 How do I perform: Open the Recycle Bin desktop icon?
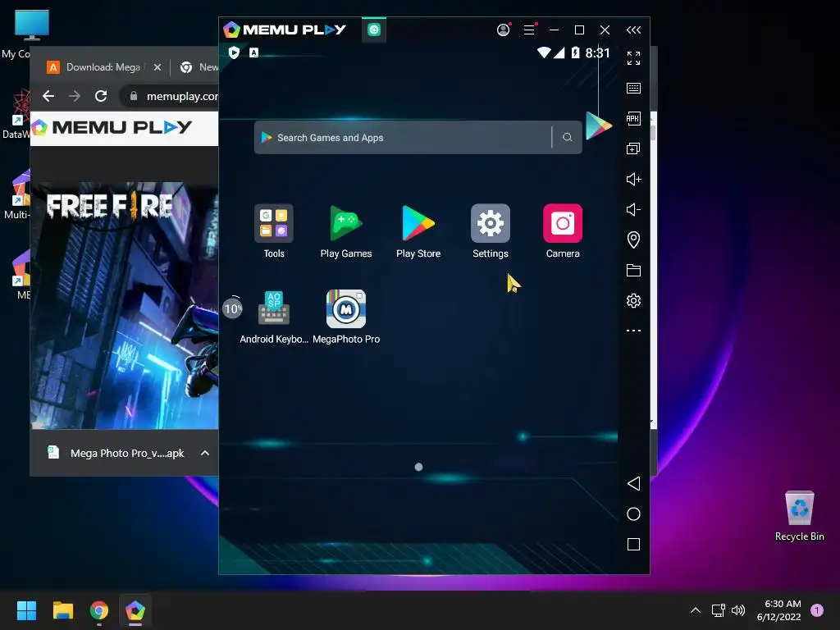click(799, 516)
